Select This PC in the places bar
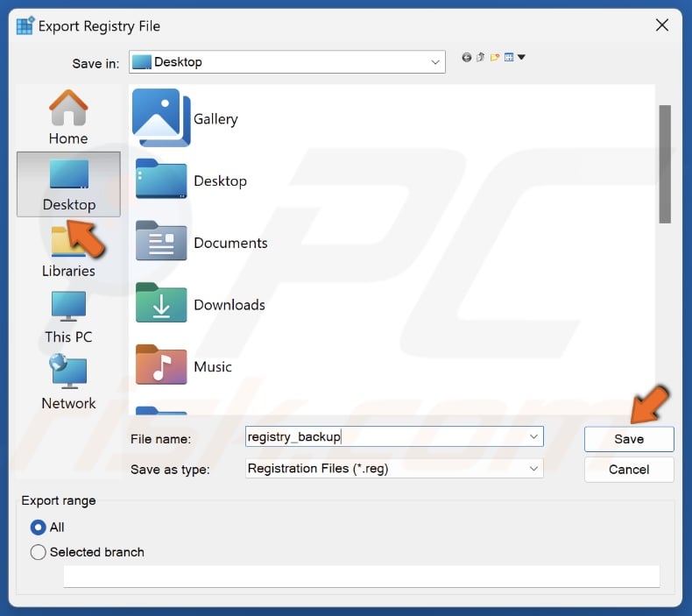 68,318
